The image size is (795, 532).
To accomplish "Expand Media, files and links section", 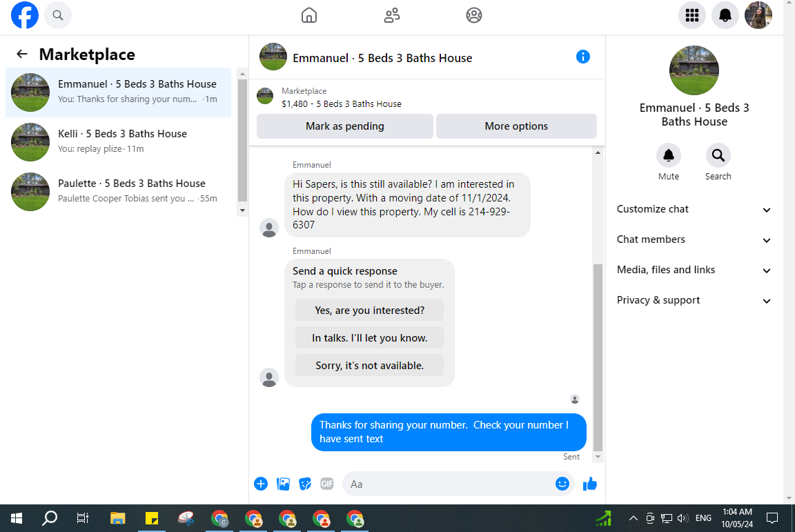I will point(694,270).
